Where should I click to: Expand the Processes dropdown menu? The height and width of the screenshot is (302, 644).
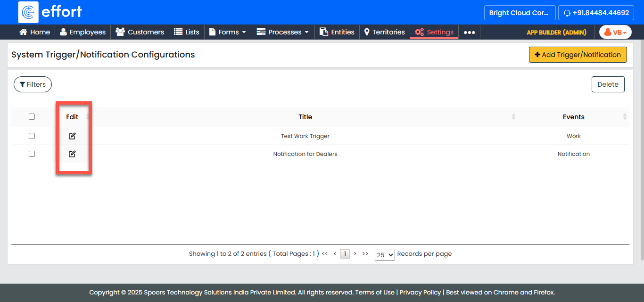(283, 32)
